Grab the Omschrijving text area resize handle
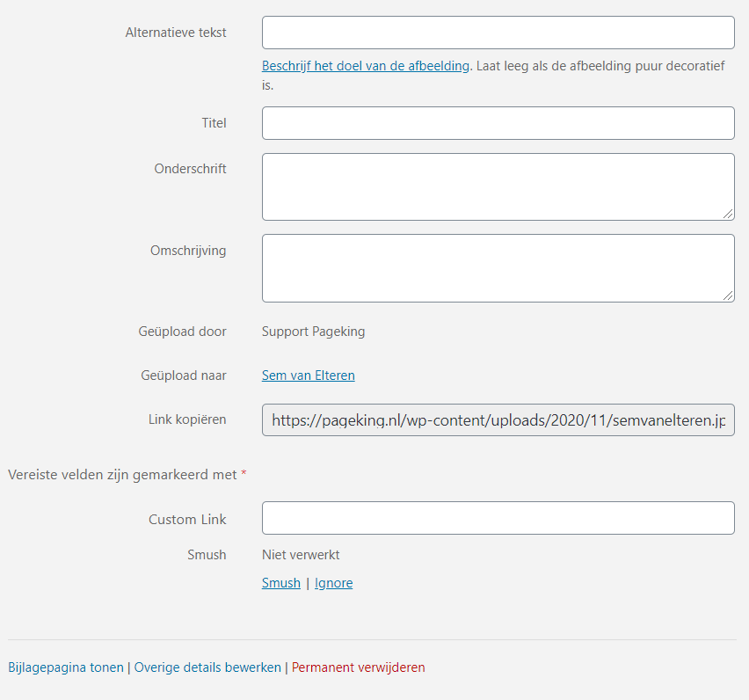The image size is (749, 700). click(x=728, y=295)
